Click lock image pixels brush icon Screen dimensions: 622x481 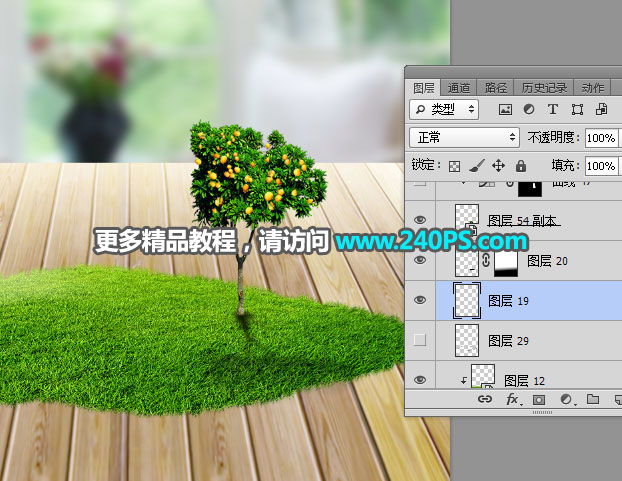pyautogui.click(x=477, y=165)
